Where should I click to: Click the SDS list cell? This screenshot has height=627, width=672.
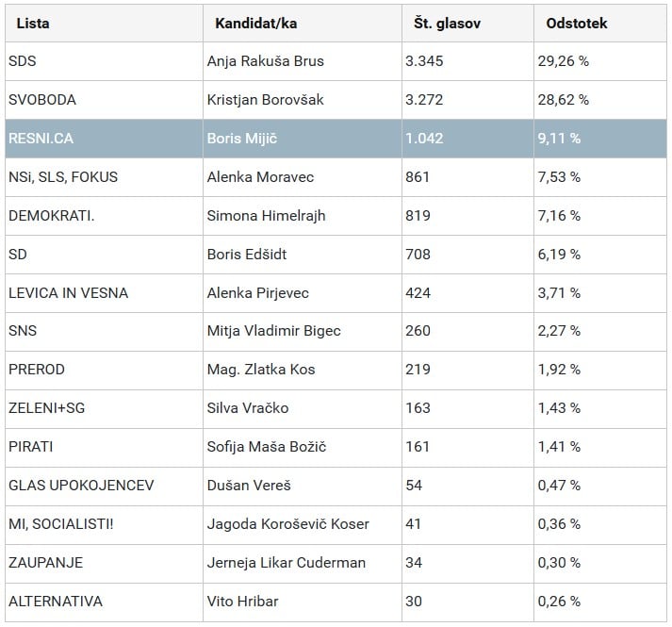pyautogui.click(x=23, y=61)
